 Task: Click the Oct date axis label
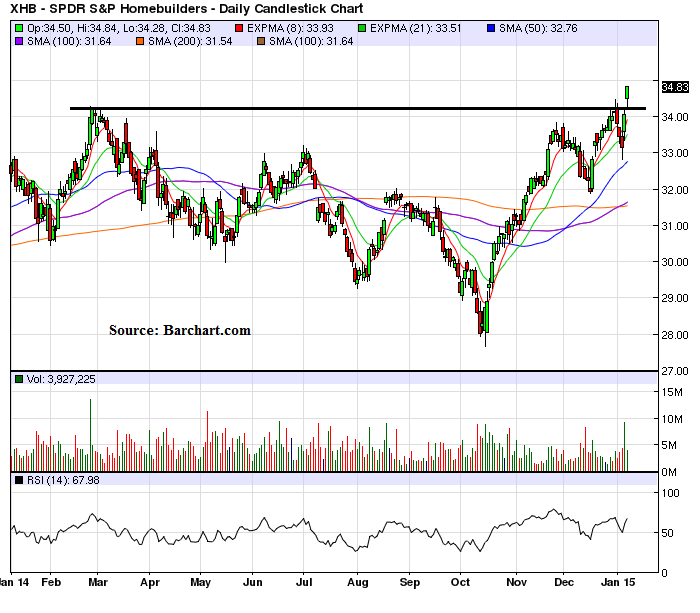click(460, 580)
